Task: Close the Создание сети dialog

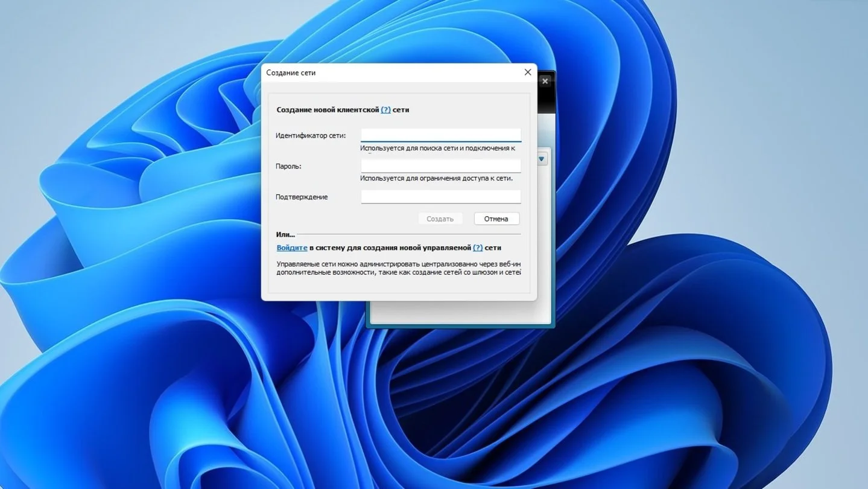Action: pos(528,72)
